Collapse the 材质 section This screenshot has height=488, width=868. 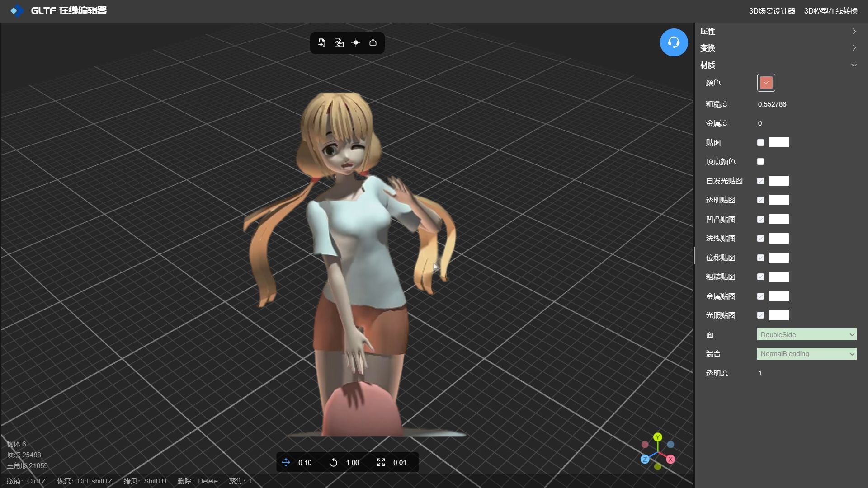point(778,65)
